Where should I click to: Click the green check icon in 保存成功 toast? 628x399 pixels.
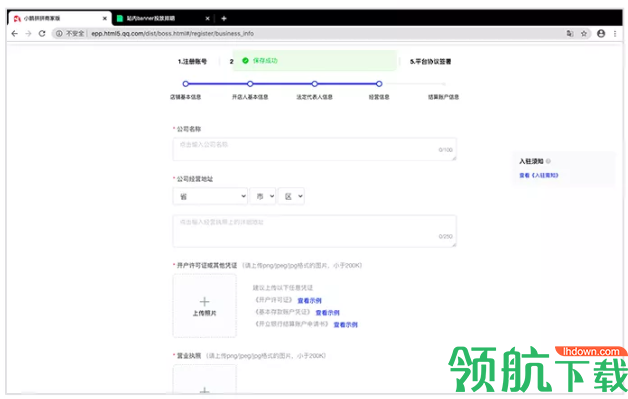coord(246,60)
